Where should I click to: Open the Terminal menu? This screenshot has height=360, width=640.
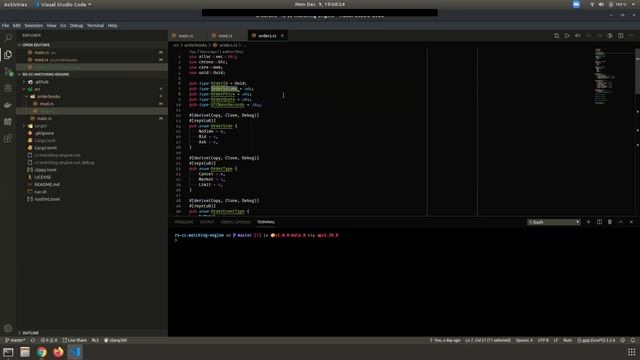tap(95, 25)
